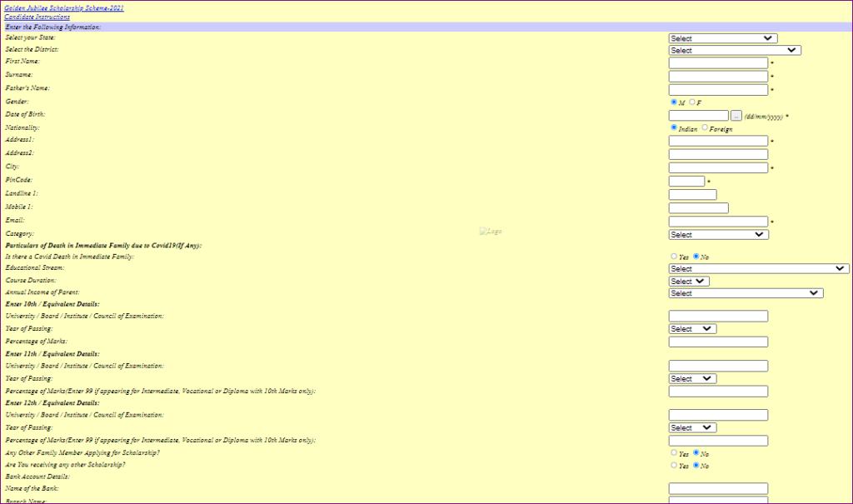Open the Course Duration dropdown
Viewport: 853px width, 504px height.
tap(688, 282)
